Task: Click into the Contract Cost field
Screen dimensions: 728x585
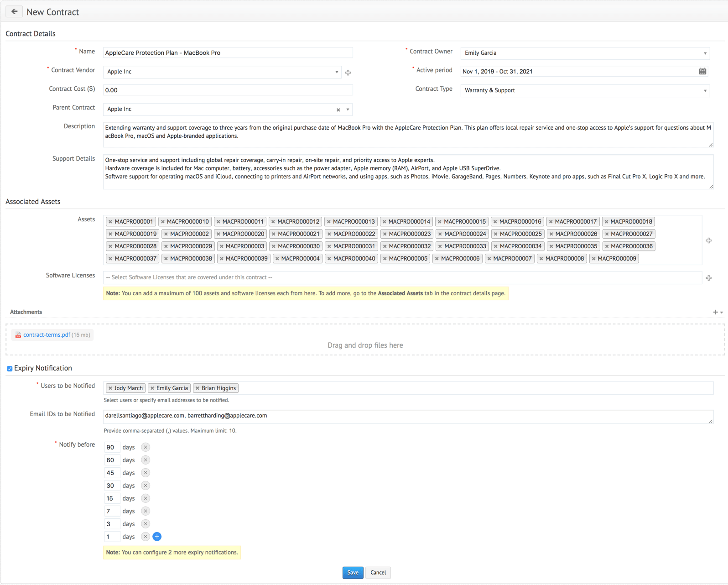Action: point(228,90)
